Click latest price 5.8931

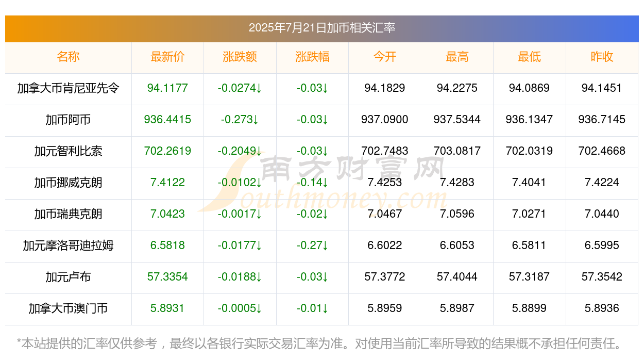coord(167,308)
